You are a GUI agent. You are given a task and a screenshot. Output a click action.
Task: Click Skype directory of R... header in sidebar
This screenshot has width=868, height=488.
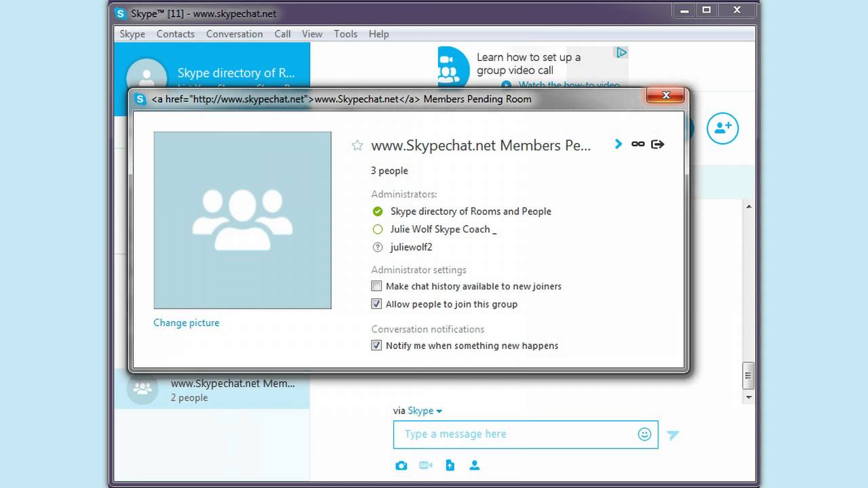pyautogui.click(x=236, y=73)
